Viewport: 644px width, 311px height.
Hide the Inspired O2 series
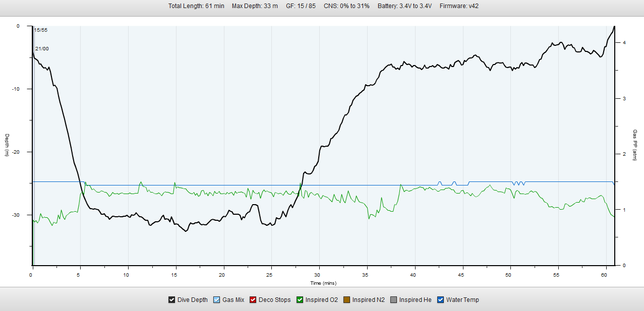[300, 300]
